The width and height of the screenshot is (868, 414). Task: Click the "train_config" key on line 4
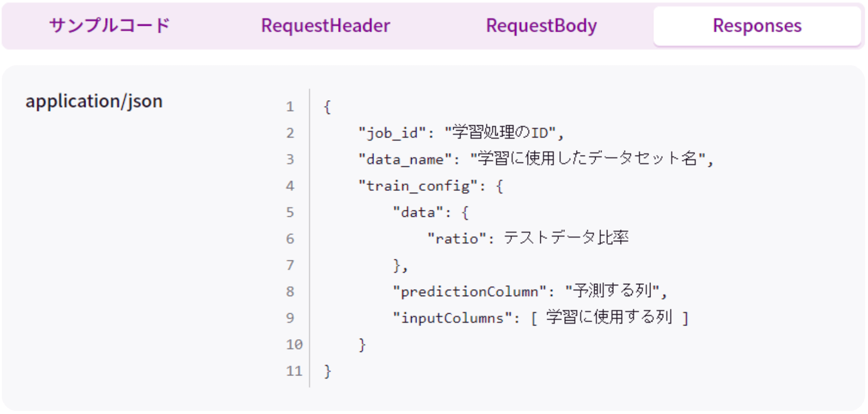[418, 186]
